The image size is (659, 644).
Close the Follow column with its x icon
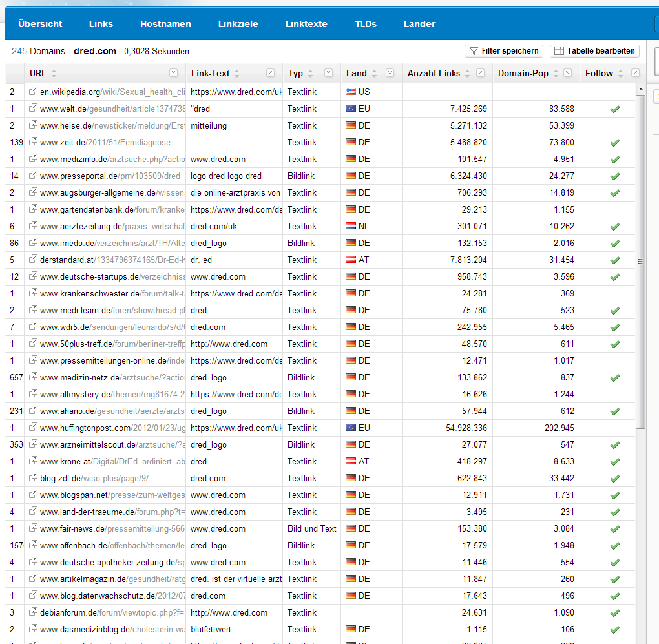tap(635, 73)
